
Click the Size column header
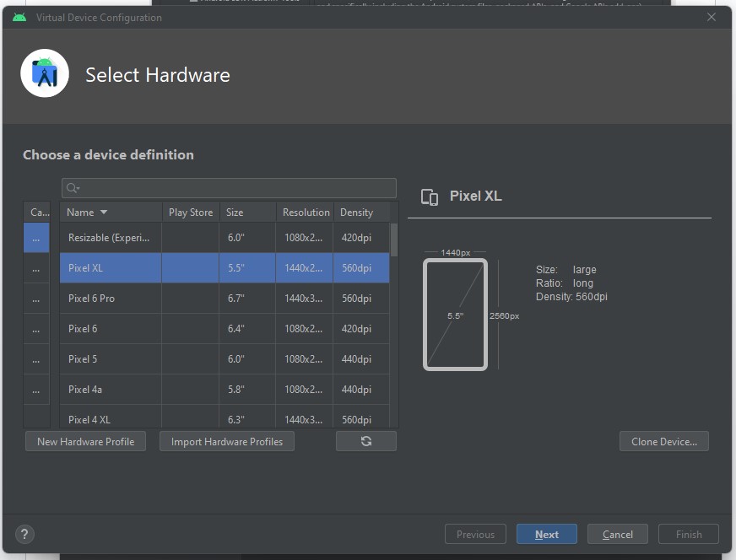click(247, 212)
